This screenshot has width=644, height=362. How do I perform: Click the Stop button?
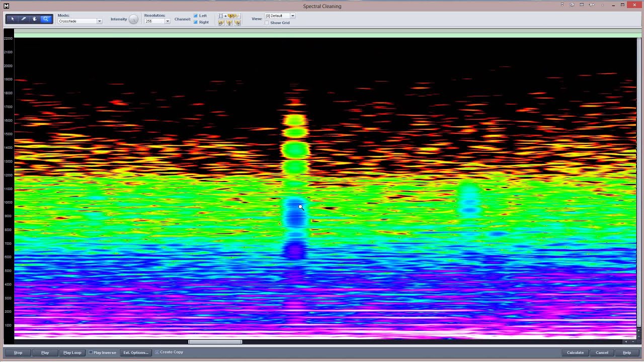pyautogui.click(x=18, y=352)
